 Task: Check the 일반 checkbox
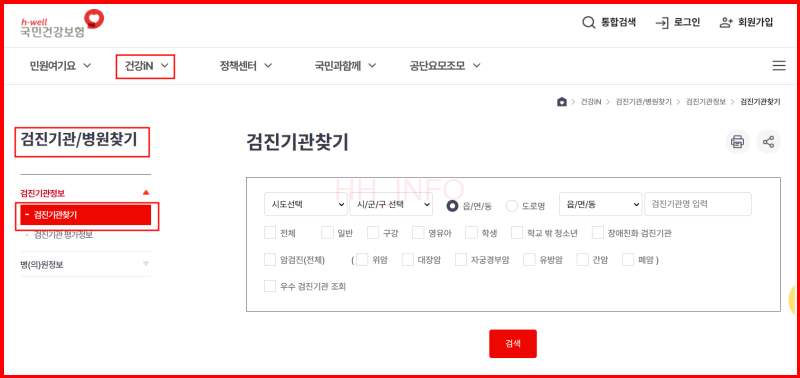click(327, 233)
